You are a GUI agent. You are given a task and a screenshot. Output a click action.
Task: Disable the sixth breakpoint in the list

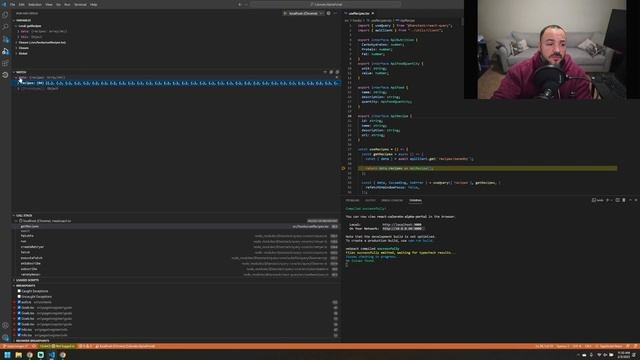tap(19, 330)
